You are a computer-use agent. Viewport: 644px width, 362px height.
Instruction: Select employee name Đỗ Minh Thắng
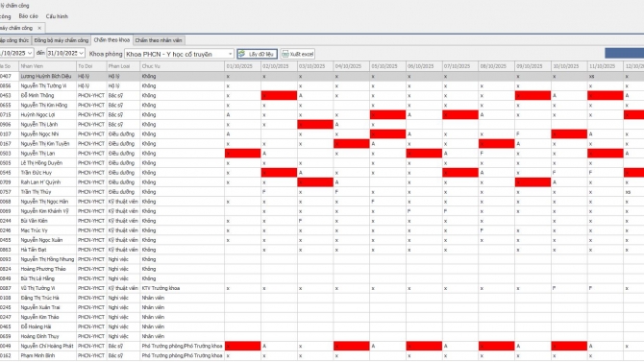pos(37,96)
